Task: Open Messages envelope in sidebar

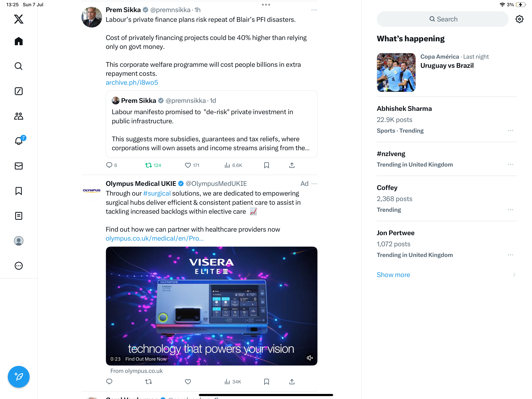Action: click(x=18, y=166)
